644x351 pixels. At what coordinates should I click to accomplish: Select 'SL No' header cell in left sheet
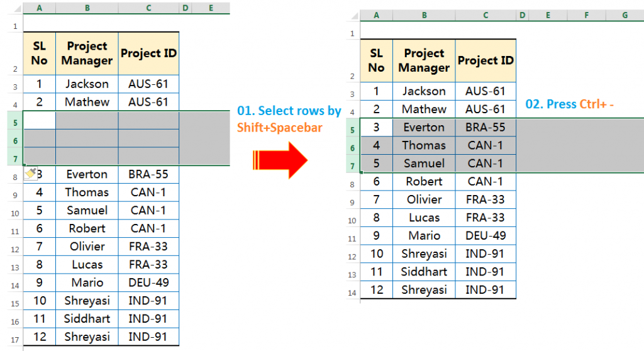click(x=40, y=53)
